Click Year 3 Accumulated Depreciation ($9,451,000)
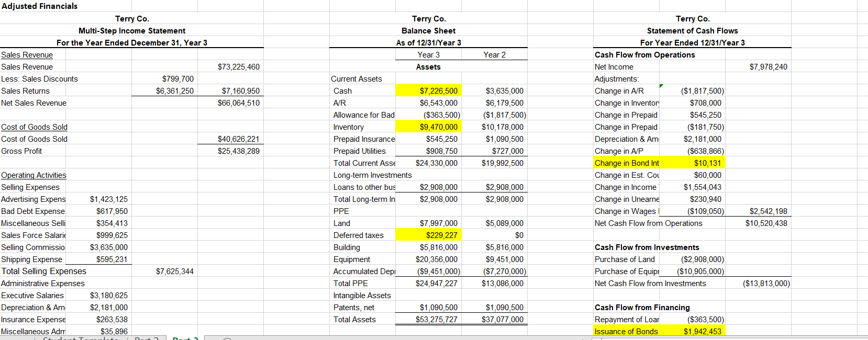Screen dimensions: 868x340 tap(439, 271)
